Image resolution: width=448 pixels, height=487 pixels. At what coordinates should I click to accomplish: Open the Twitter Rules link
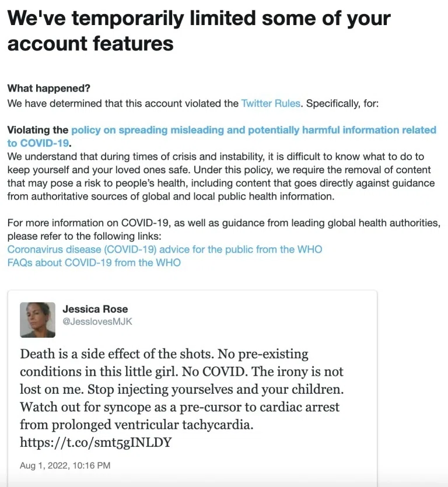pyautogui.click(x=271, y=103)
